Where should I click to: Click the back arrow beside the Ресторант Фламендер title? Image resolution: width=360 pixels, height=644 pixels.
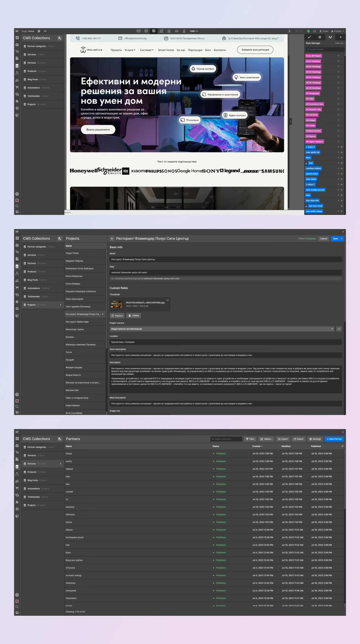[x=112, y=238]
